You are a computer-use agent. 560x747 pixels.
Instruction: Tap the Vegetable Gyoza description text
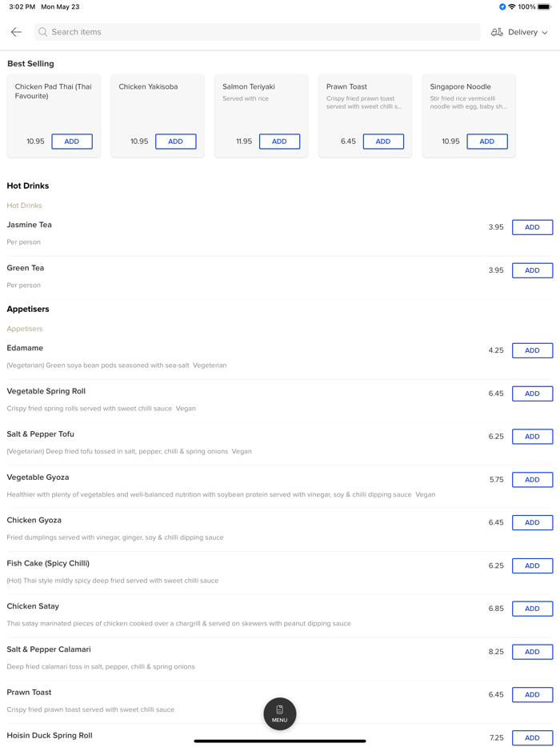[x=221, y=494]
